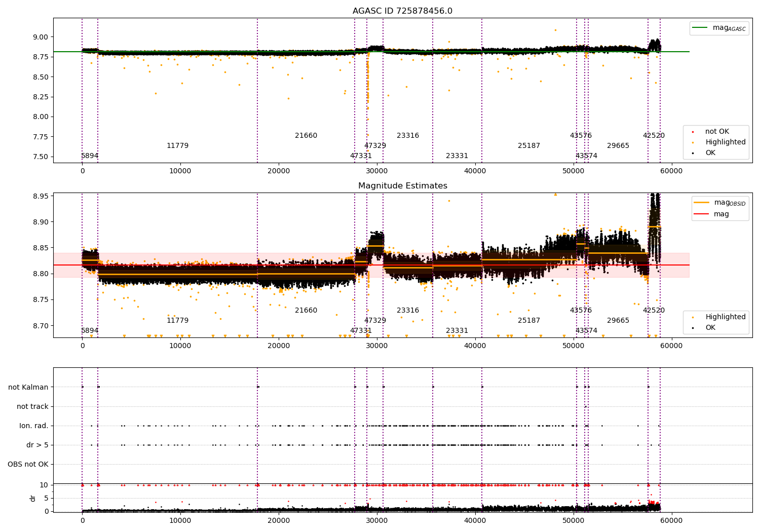The width and height of the screenshot is (760, 532).
Task: Click obsid label 11779 in top plot
Action: (177, 146)
